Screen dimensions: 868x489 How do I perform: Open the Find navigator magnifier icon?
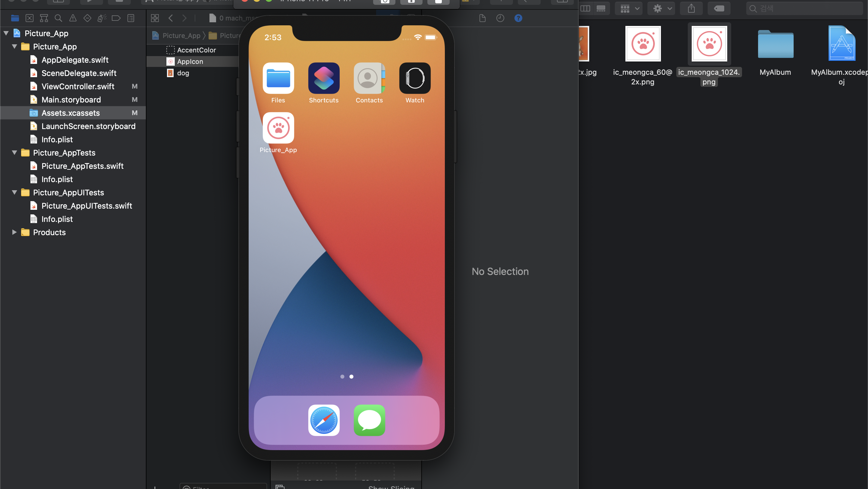coord(58,18)
